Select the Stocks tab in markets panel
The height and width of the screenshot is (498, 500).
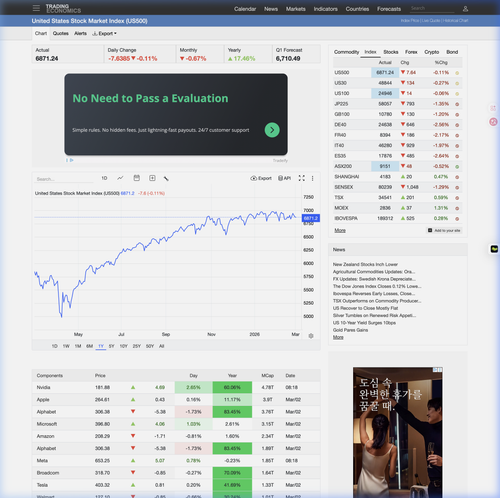(391, 52)
